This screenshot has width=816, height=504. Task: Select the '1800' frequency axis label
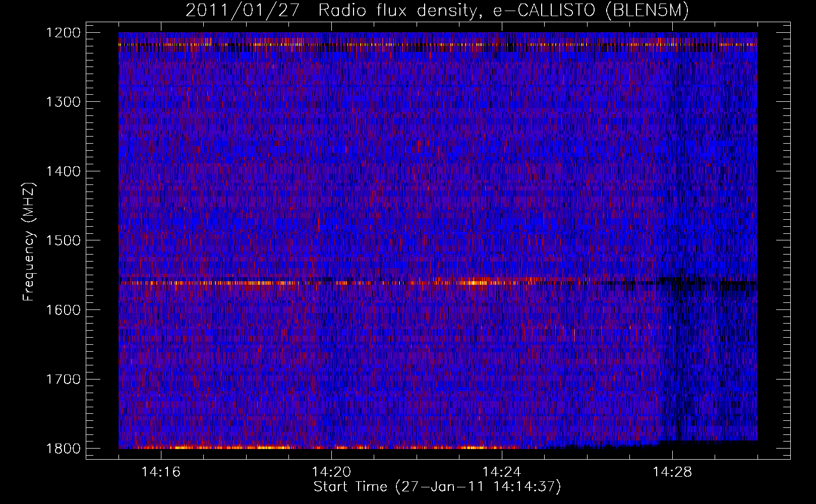pos(63,449)
